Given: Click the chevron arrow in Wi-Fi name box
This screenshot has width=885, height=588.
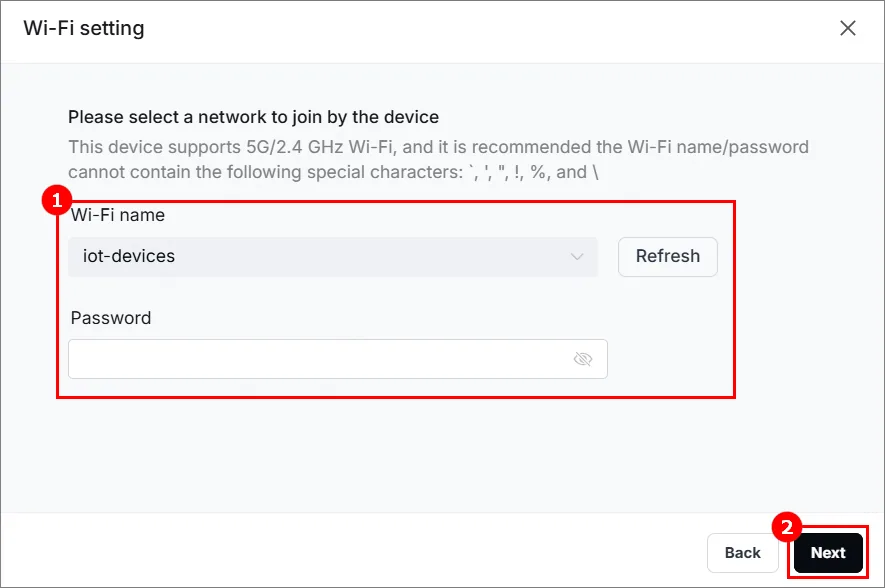Looking at the screenshot, I should 576,257.
